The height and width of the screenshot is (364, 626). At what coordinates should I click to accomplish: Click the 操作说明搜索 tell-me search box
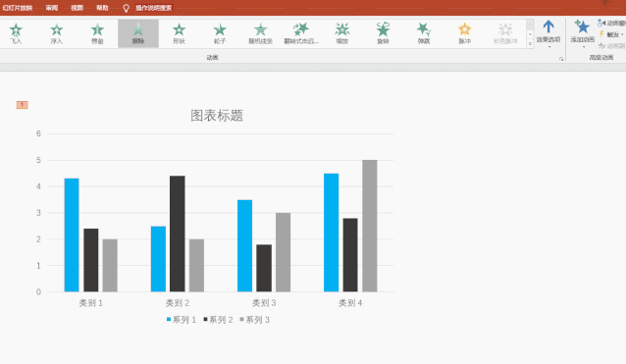pyautogui.click(x=153, y=8)
